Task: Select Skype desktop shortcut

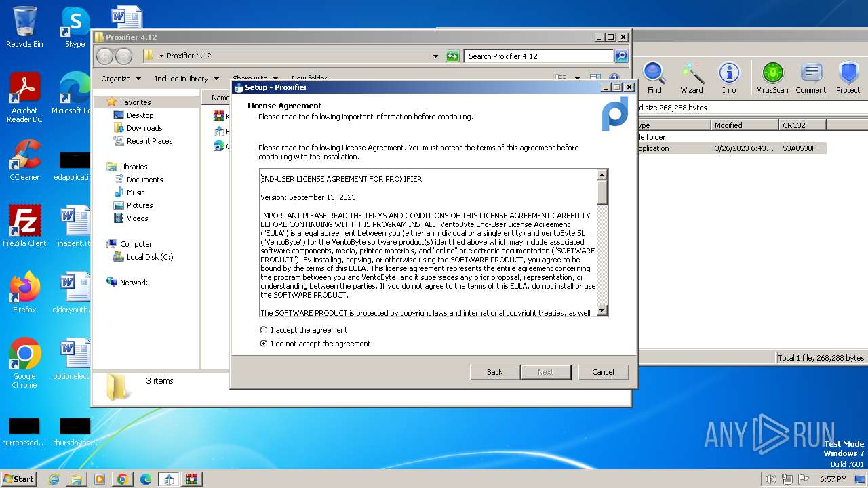Action: point(75,28)
